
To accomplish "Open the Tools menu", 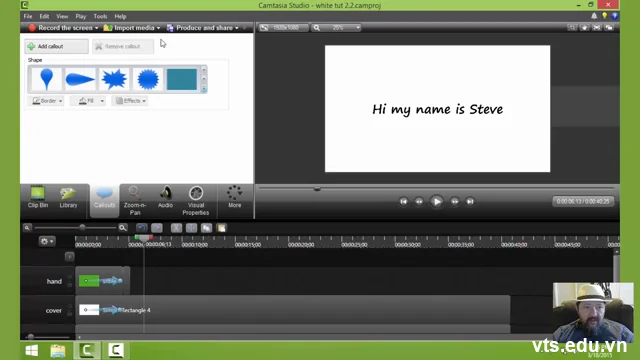I will tap(100, 16).
